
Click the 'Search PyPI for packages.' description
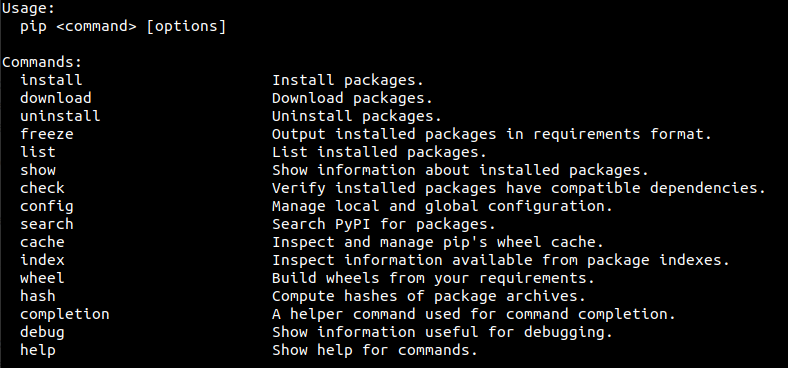pos(384,224)
